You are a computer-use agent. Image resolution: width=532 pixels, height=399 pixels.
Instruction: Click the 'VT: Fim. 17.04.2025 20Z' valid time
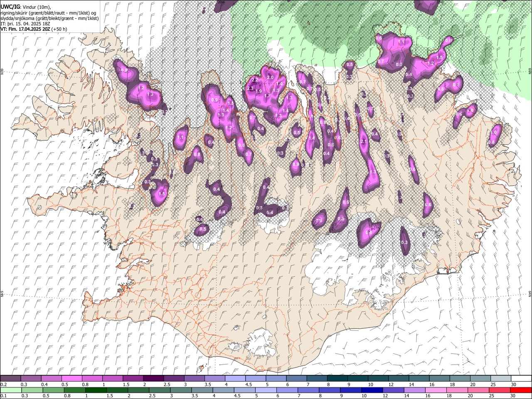pyautogui.click(x=25, y=29)
